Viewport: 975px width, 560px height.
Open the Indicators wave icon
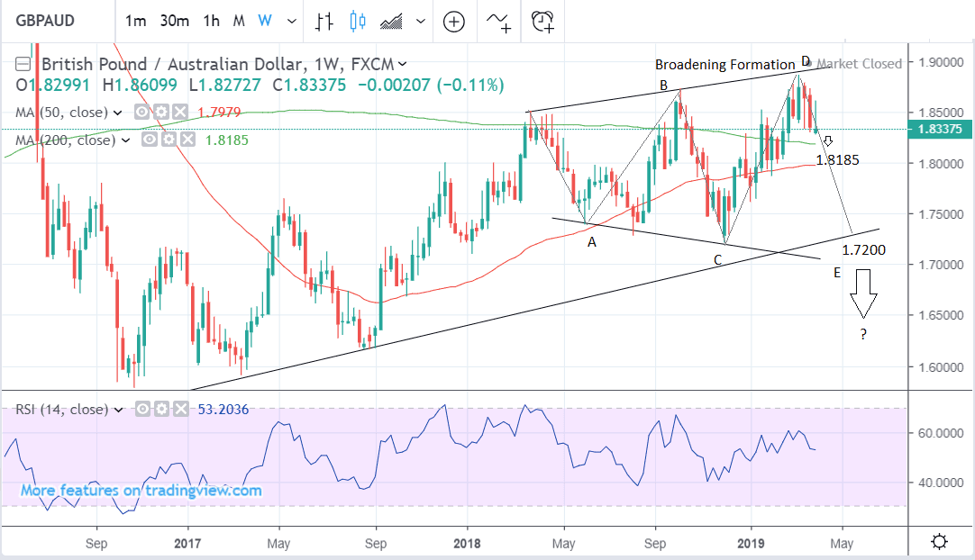pos(500,21)
